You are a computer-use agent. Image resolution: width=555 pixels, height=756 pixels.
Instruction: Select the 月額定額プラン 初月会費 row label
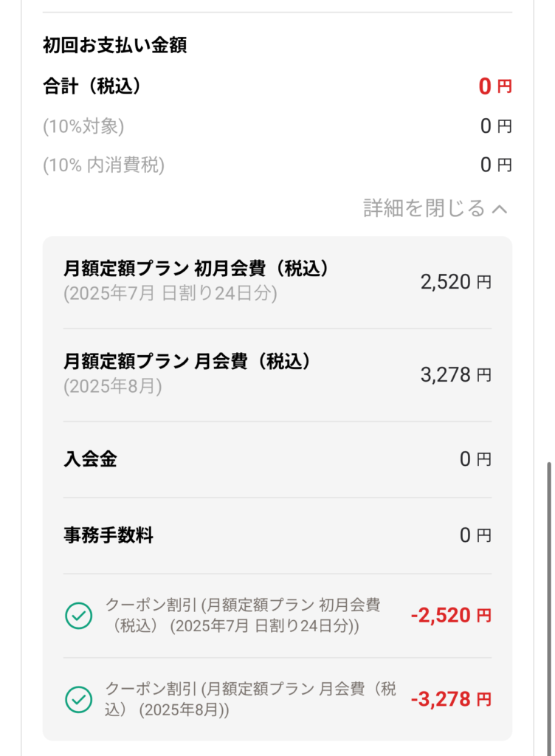[x=196, y=269]
